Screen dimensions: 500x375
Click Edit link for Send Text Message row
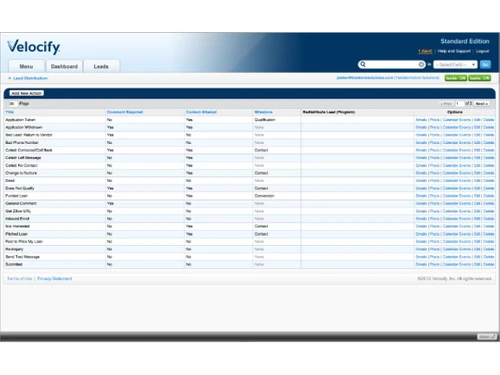[x=477, y=257]
